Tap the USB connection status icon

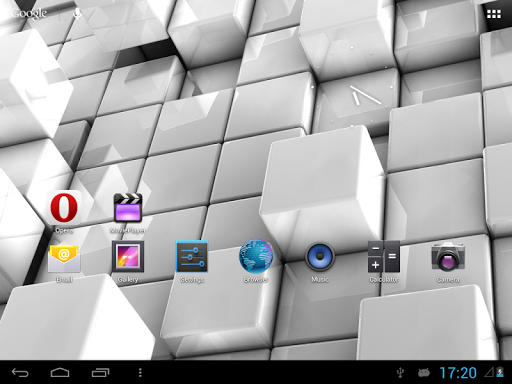click(x=400, y=373)
